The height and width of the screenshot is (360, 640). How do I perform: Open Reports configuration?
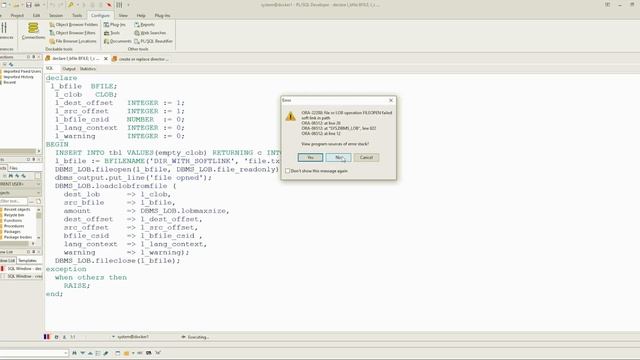144,24
